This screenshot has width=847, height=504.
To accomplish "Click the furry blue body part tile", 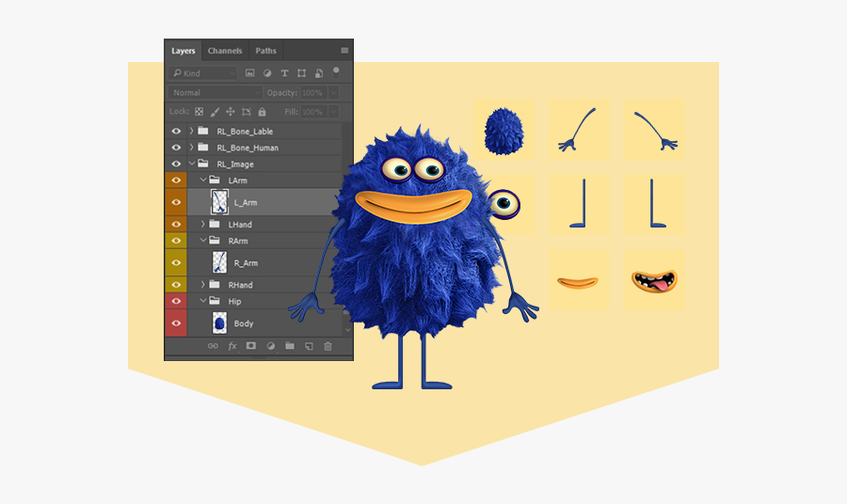I will click(x=503, y=130).
